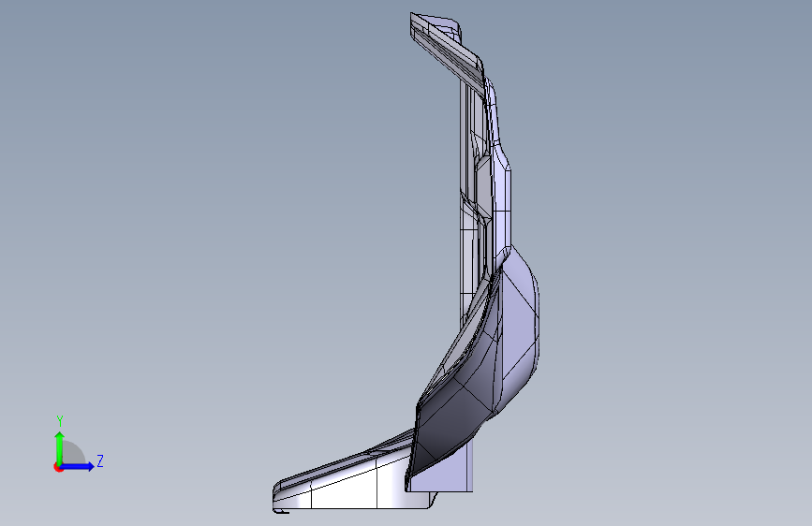
Task: Click the green Y axis arrow of the triad
Action: coord(60,447)
